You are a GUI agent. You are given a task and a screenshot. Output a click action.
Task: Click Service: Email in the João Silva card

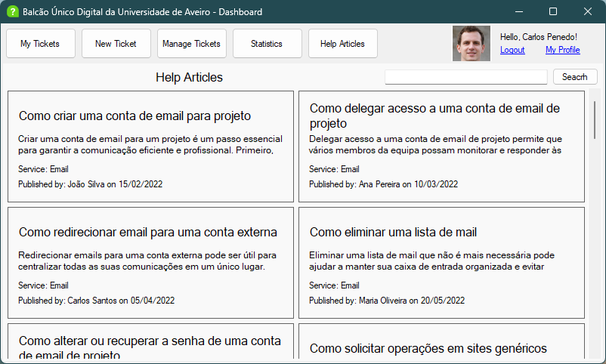click(43, 169)
